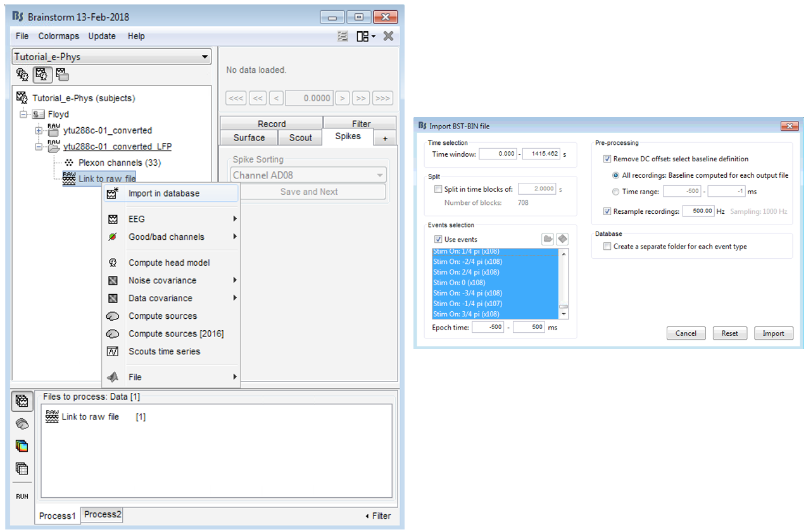Uncheck the Use events checkbox
The width and height of the screenshot is (806, 532).
[438, 240]
